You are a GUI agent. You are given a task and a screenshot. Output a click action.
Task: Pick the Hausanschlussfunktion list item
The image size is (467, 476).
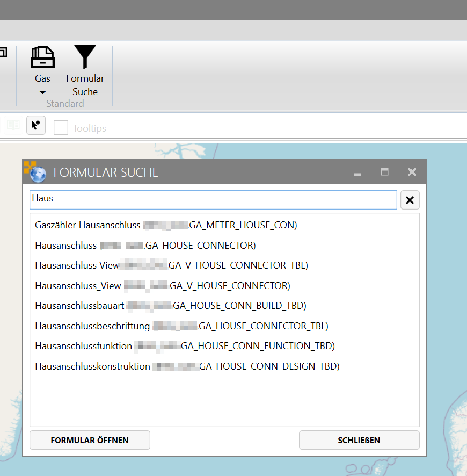185,346
